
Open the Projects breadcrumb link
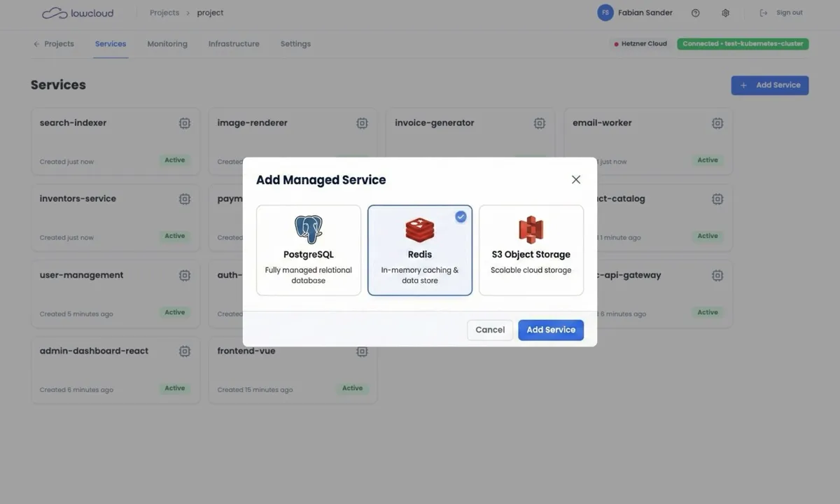click(164, 13)
